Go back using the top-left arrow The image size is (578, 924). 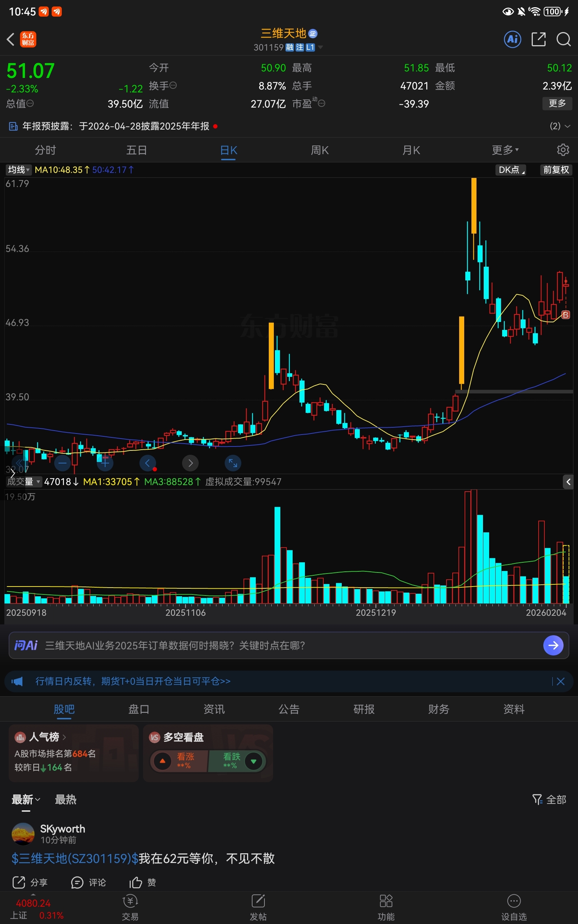tap(11, 39)
